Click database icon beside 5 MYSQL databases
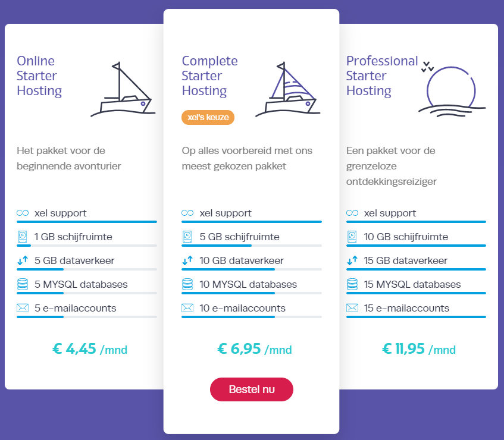This screenshot has height=440, width=504. [x=23, y=284]
